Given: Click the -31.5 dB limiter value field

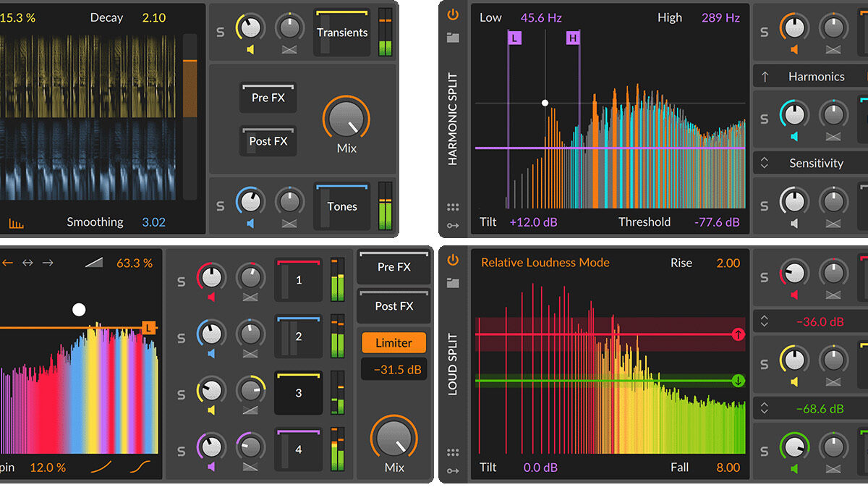Looking at the screenshot, I should 393,369.
